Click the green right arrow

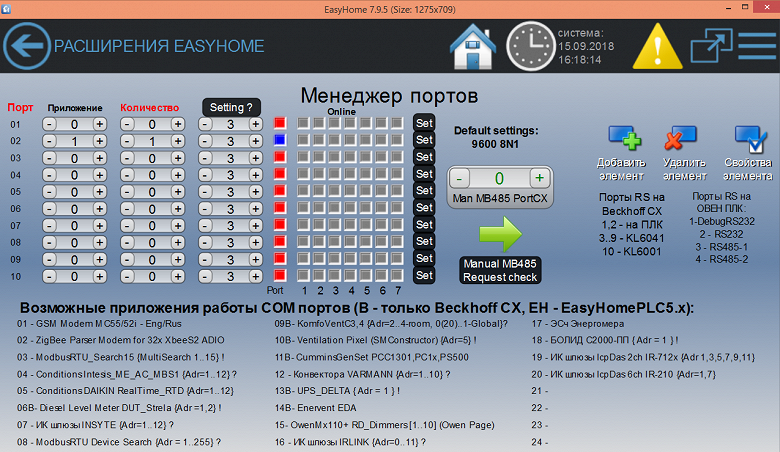click(500, 234)
